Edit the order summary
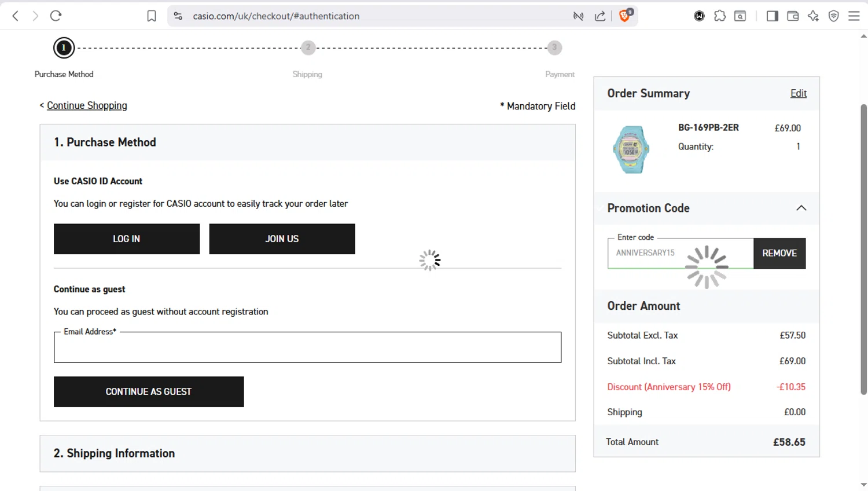Viewport: 868px width, 491px height. [x=799, y=93]
